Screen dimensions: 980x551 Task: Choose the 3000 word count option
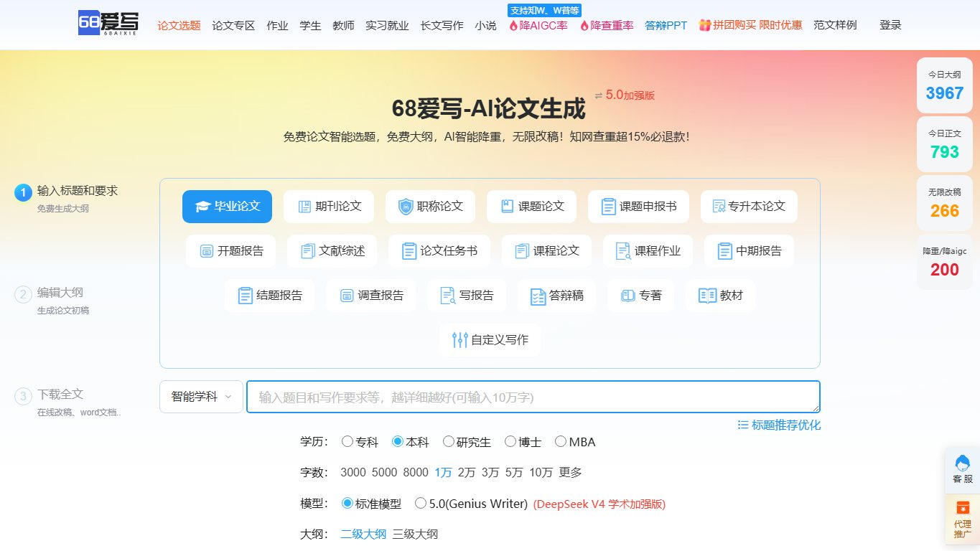[353, 472]
